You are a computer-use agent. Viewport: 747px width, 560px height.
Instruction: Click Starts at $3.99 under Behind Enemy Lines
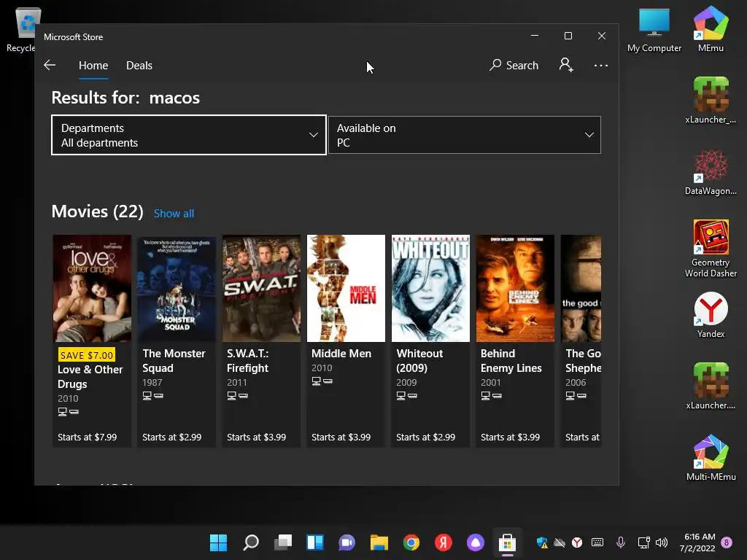[510, 437]
